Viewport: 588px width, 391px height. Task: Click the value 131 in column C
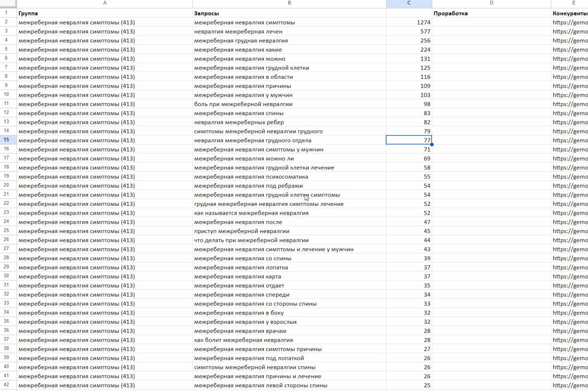409,58
